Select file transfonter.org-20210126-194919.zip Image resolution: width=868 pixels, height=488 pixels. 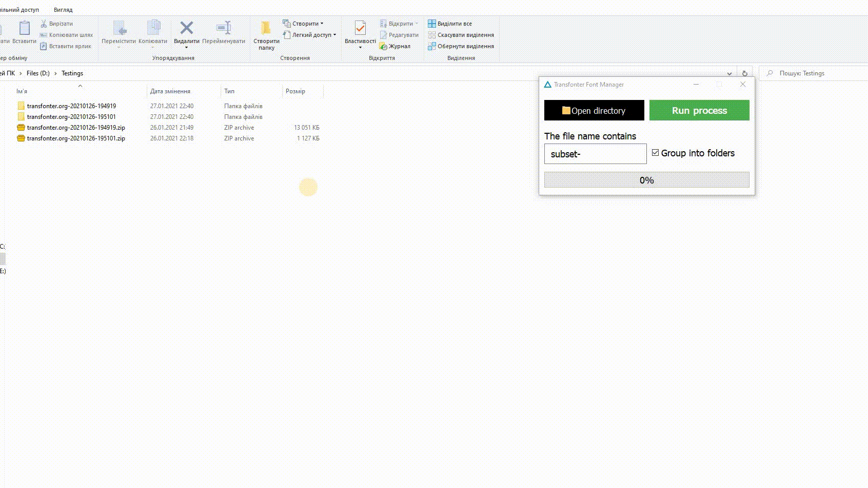tap(76, 128)
